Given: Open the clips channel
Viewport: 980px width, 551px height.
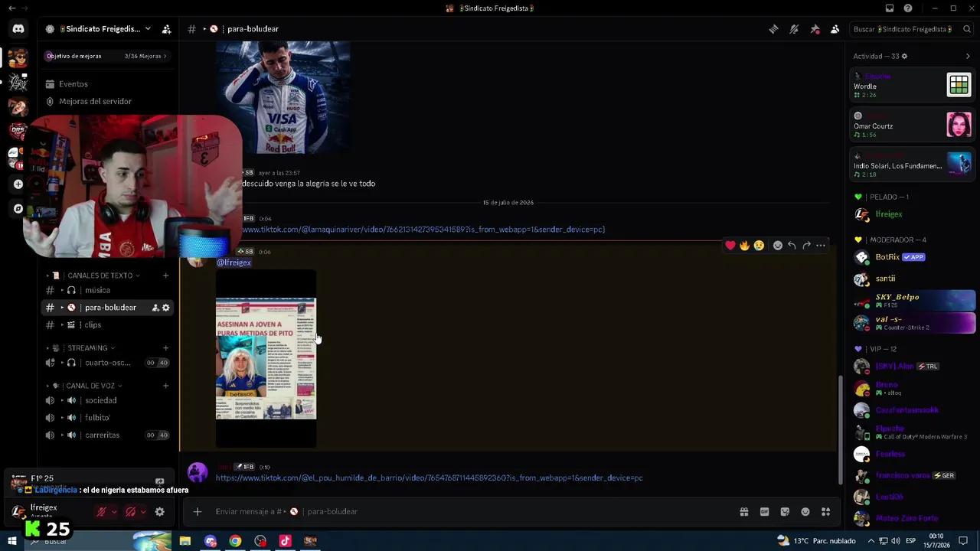Looking at the screenshot, I should tap(107, 325).
